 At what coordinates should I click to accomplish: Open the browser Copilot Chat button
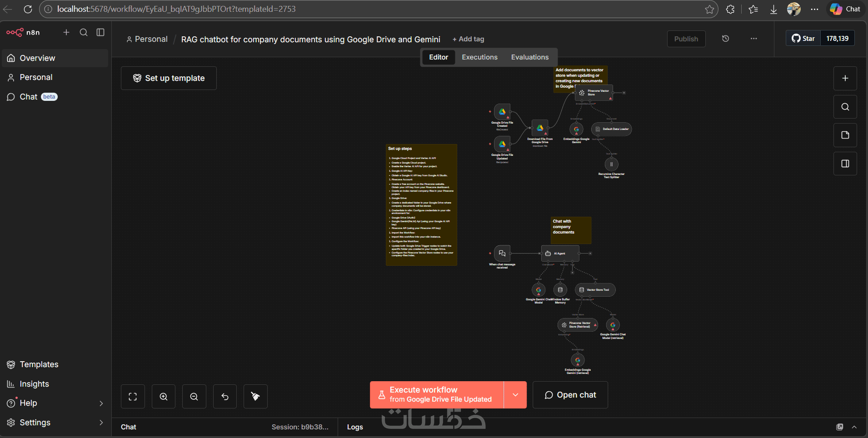[x=845, y=9]
